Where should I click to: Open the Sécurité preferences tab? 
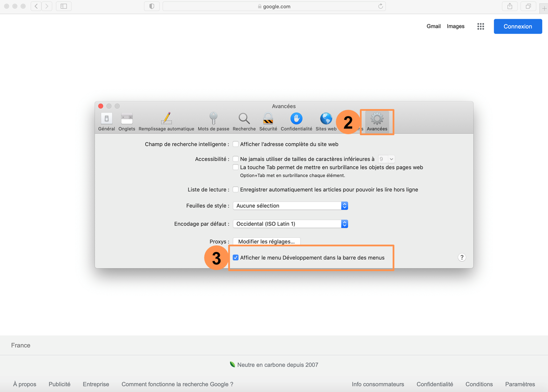click(x=268, y=122)
